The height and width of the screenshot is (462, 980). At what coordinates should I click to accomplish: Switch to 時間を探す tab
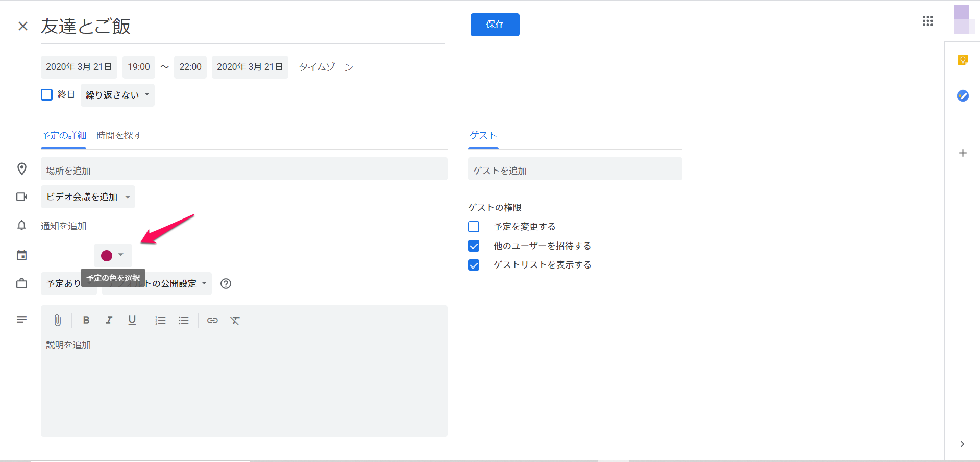point(119,135)
